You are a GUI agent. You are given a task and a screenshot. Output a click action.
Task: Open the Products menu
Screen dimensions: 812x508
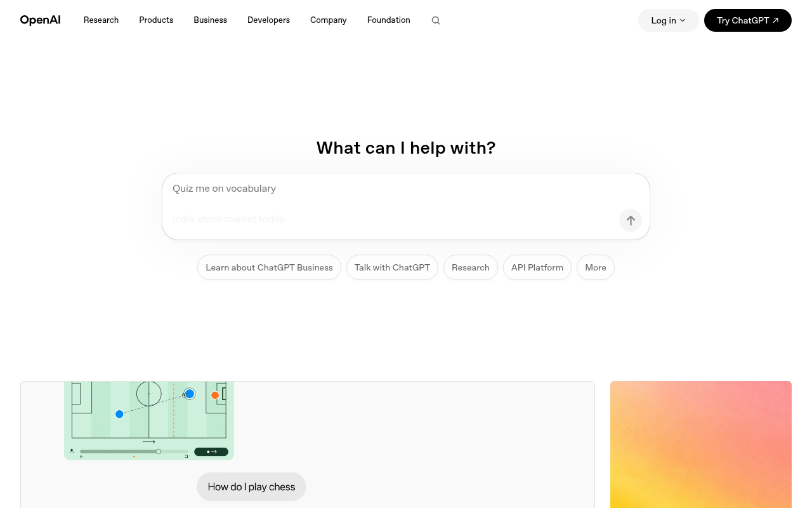pos(156,20)
